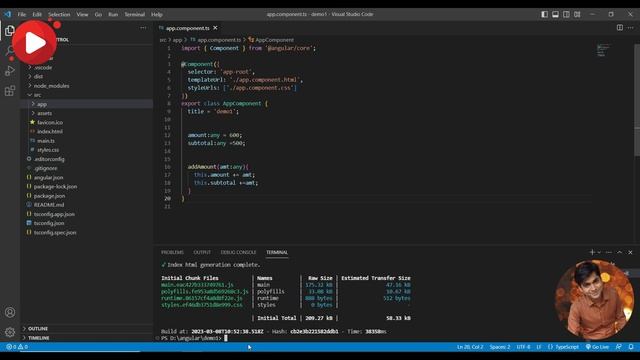Open Explorer sidebar more actions ellipsis
640x360 pixels.
click(x=143, y=28)
